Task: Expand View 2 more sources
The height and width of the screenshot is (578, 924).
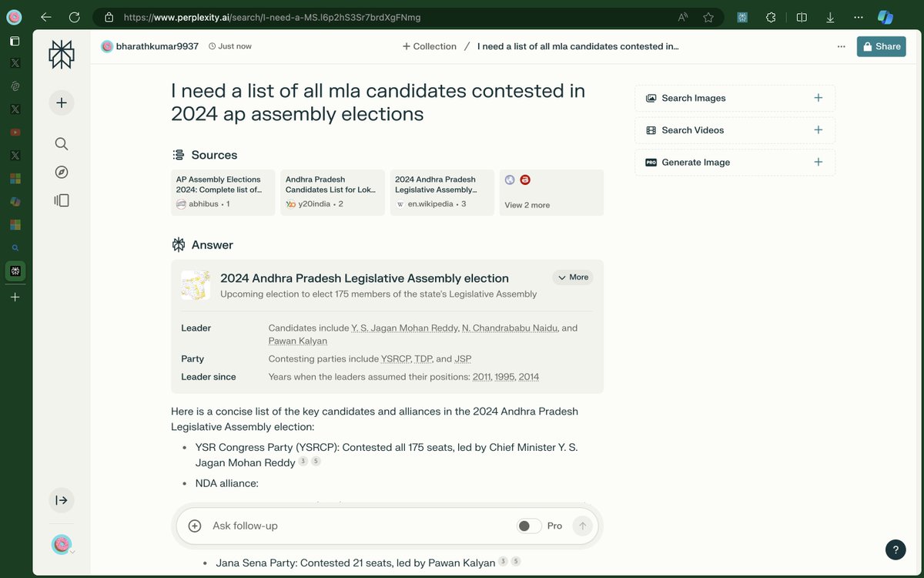Action: (551, 193)
